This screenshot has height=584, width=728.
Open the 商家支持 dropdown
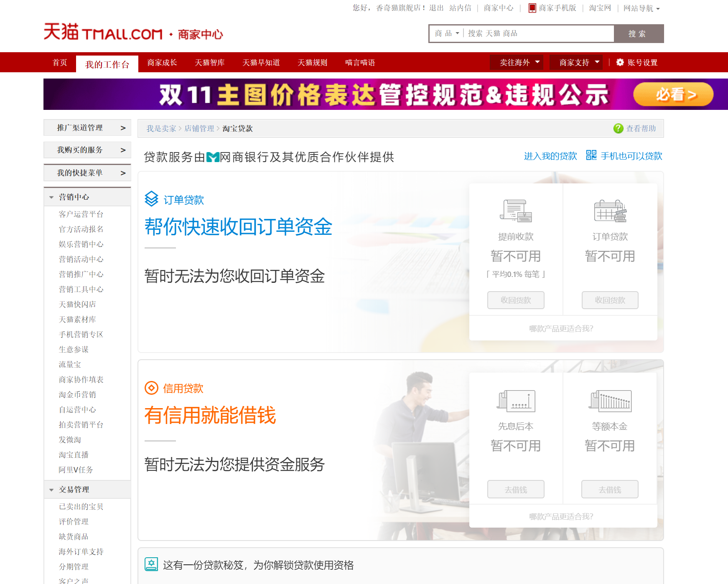coord(576,62)
